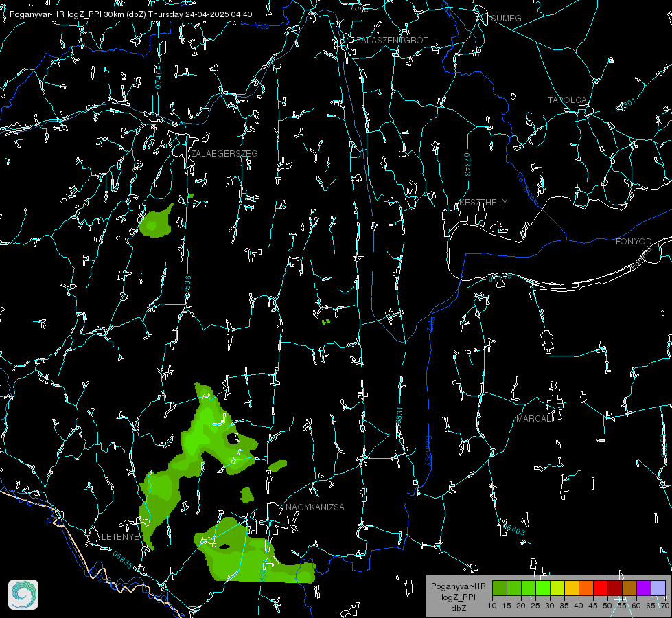The width and height of the screenshot is (672, 618).
Task: Click the dbZ unit legend label
Action: click(459, 608)
